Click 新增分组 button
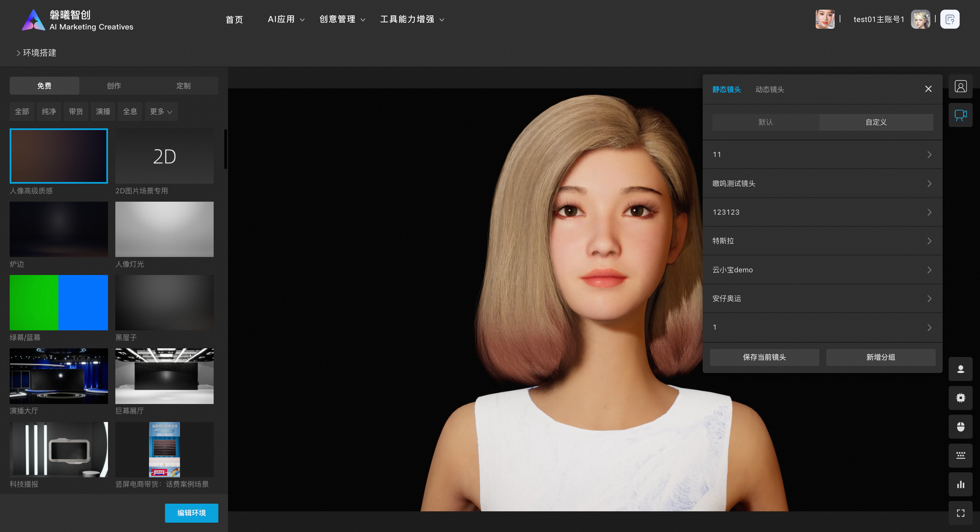The image size is (980, 532). coord(881,357)
